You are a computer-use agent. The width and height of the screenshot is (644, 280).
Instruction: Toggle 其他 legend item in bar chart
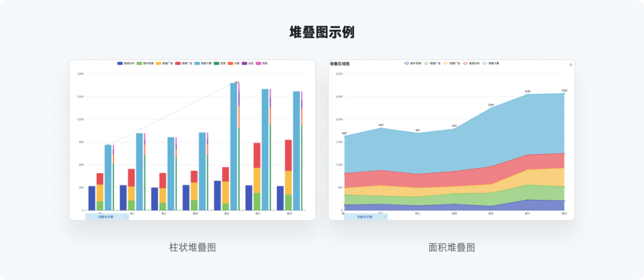(x=262, y=63)
